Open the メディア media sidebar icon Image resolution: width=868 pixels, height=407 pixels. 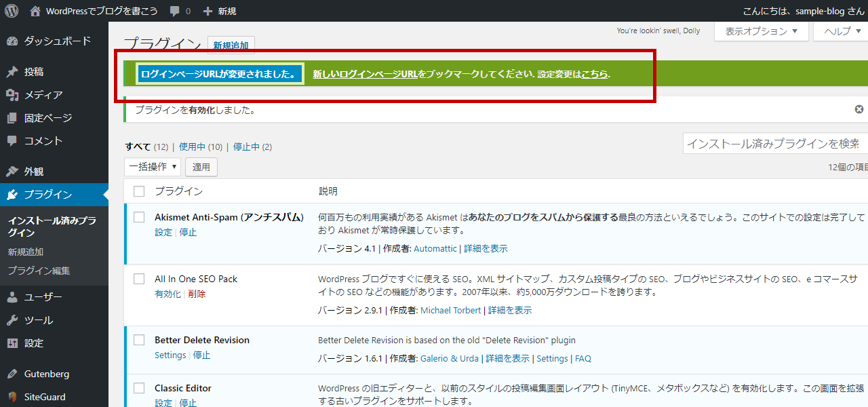point(12,95)
